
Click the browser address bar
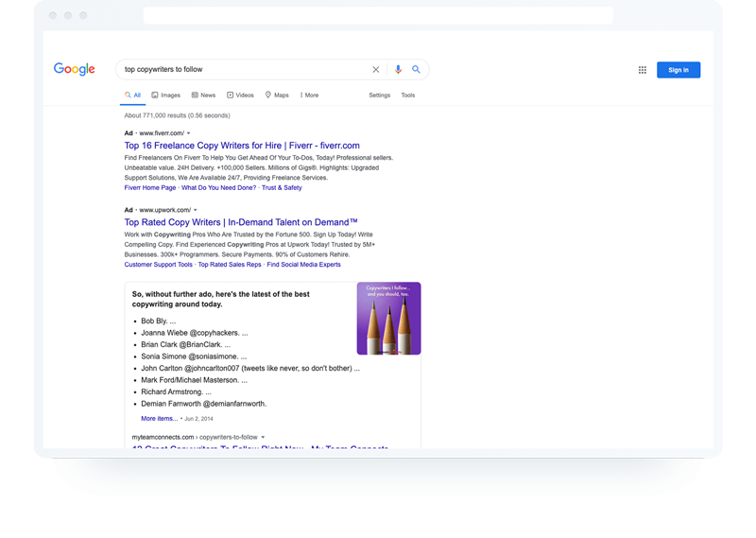378,15
